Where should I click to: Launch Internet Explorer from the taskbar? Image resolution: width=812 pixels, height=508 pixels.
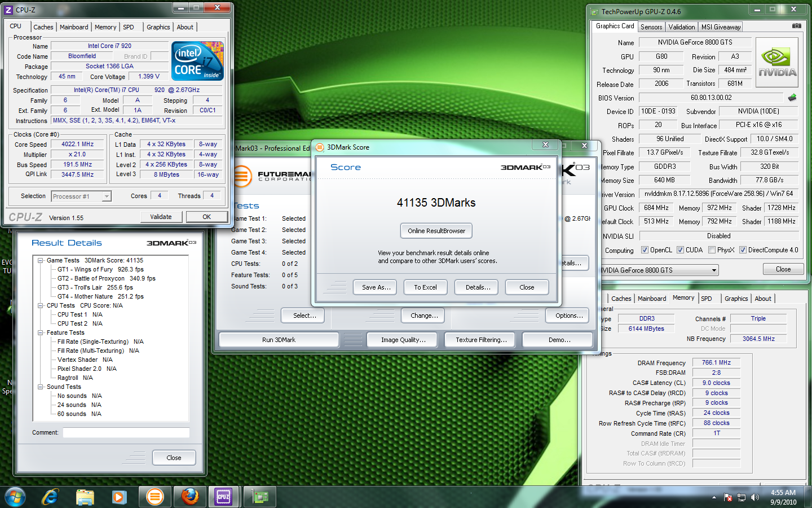pos(50,497)
